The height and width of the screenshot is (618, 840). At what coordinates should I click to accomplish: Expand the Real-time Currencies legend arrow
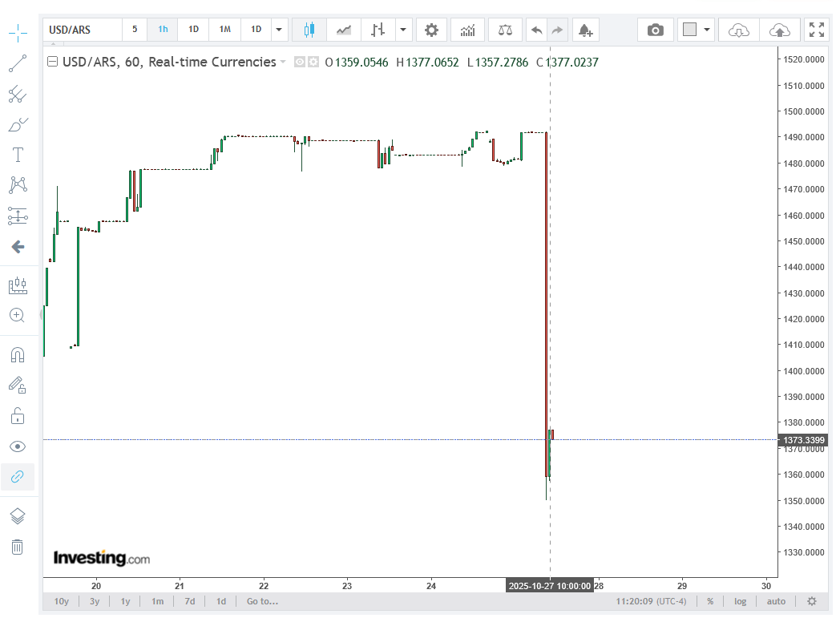point(283,63)
